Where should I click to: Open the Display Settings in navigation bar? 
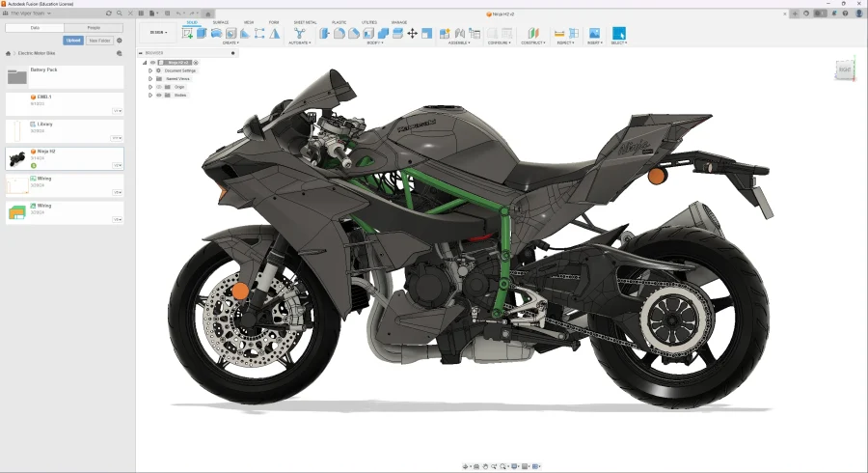pos(516,466)
